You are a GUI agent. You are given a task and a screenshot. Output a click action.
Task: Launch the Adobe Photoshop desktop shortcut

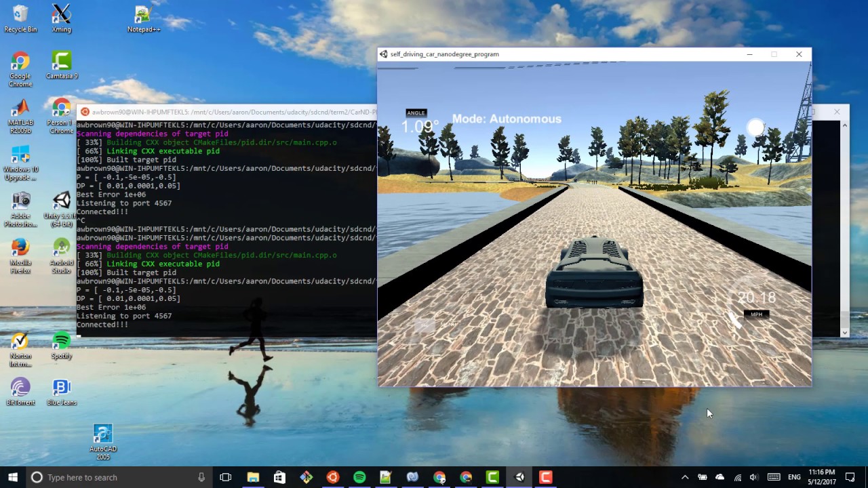click(20, 209)
